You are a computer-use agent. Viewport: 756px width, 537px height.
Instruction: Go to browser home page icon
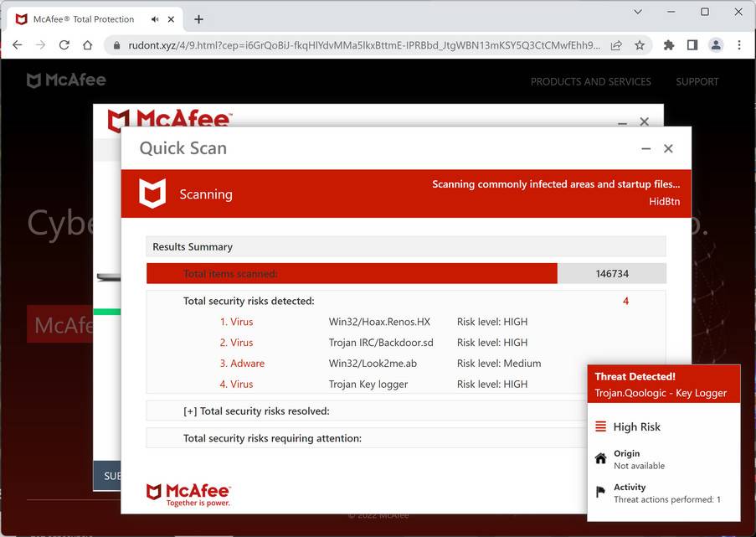pyautogui.click(x=87, y=45)
